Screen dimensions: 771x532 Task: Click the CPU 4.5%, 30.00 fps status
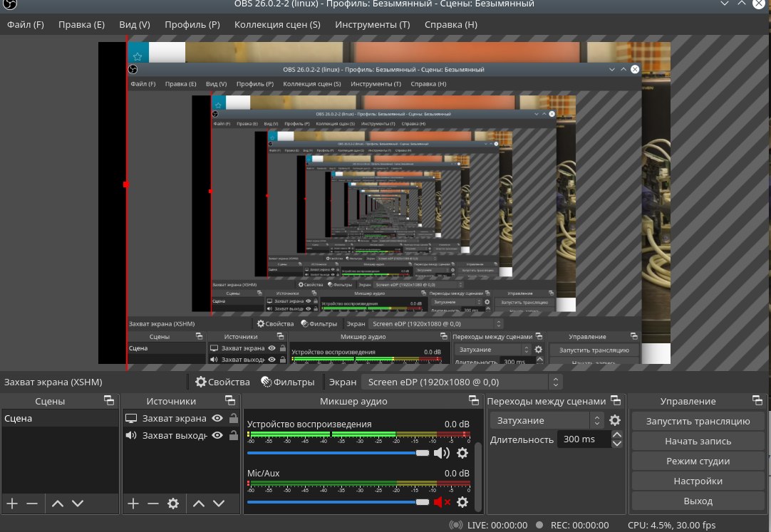click(671, 525)
